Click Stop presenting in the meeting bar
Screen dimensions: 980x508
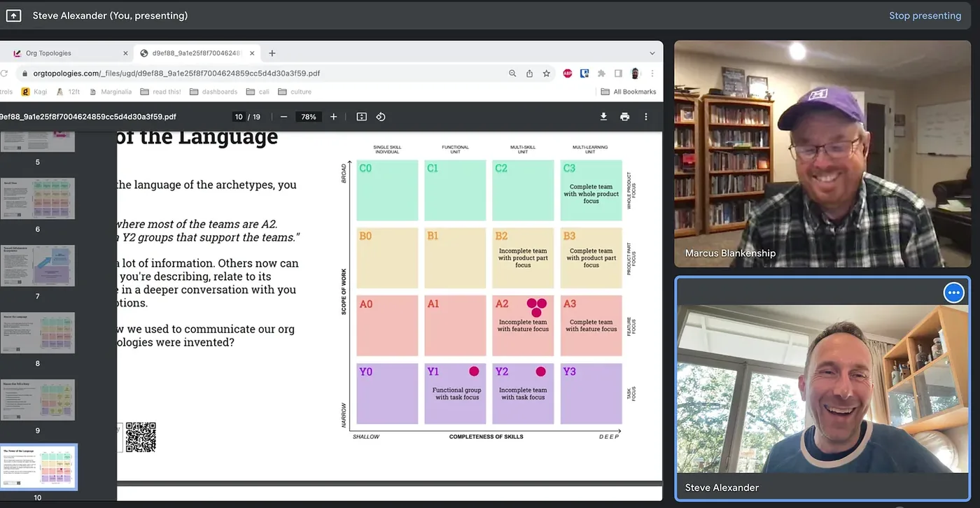pyautogui.click(x=925, y=15)
